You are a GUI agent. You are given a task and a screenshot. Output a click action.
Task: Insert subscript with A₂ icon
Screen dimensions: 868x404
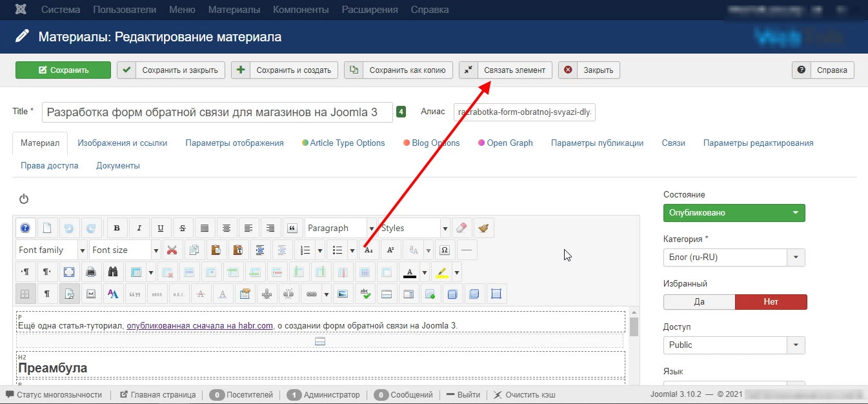368,250
